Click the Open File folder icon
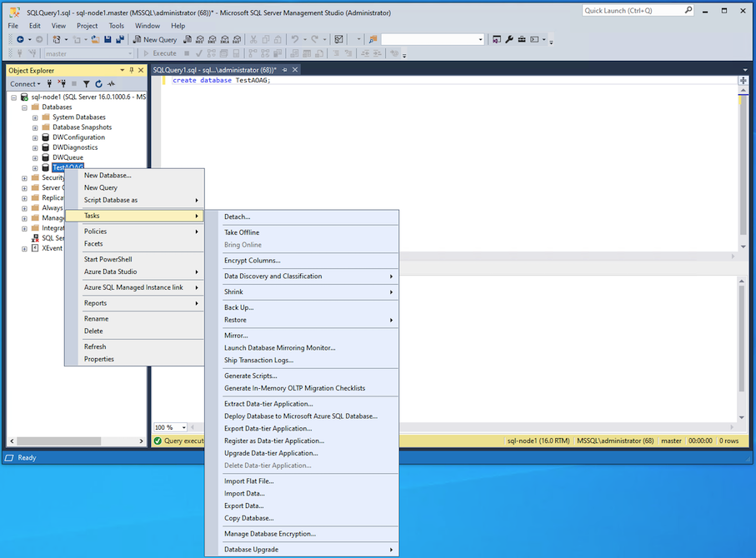This screenshot has width=756, height=558. pos(95,39)
